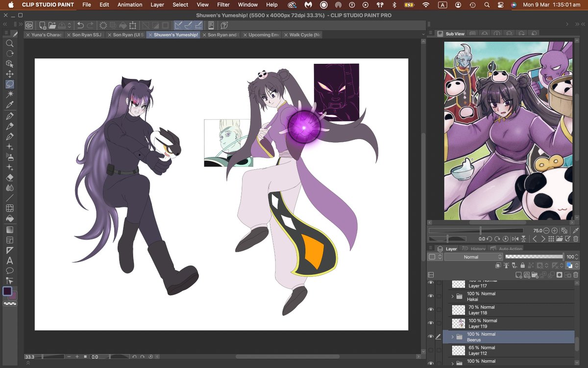This screenshot has width=588, height=368.
Task: Click the New canvas icon
Action: 43,25
